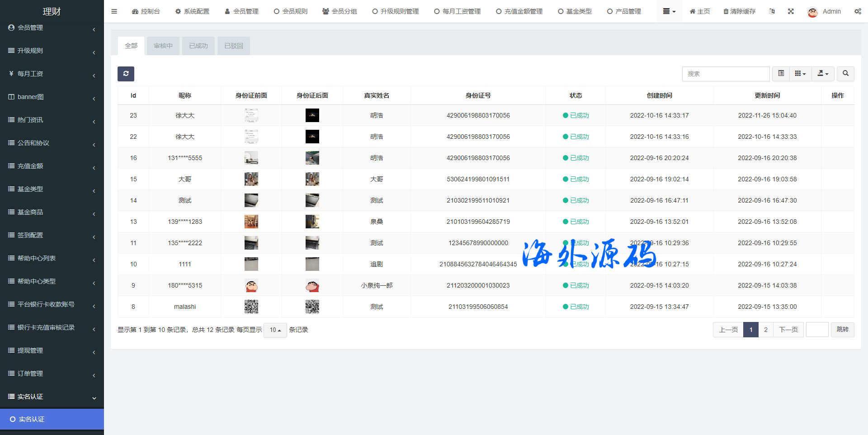This screenshot has width=868, height=435.
Task: Open the language translation icon
Action: (772, 11)
